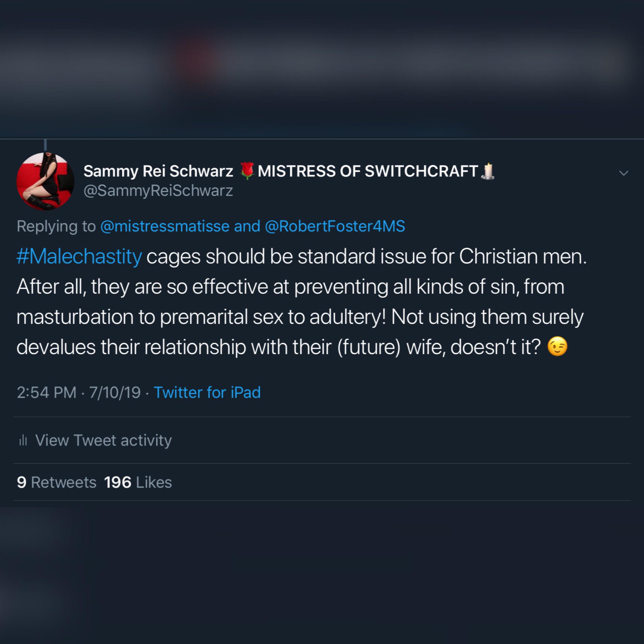
Task: Open the #Malechastity hashtag
Action: pyautogui.click(x=79, y=257)
